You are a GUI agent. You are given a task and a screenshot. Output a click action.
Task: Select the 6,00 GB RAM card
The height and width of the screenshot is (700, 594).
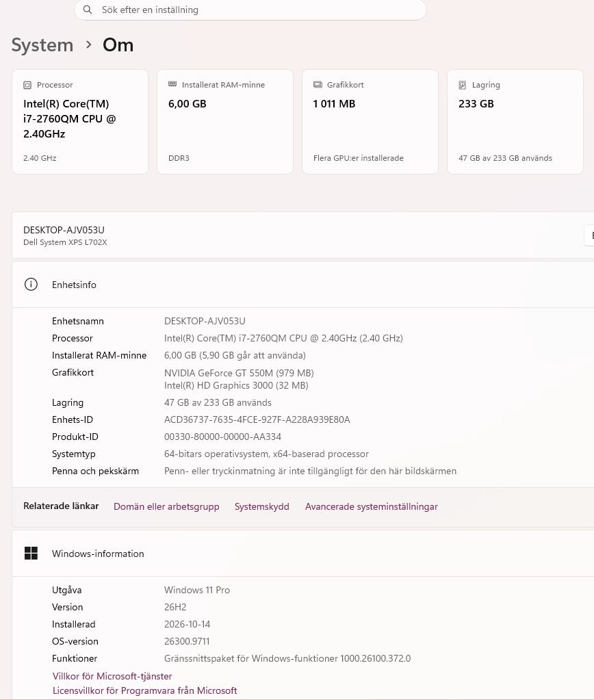pos(225,121)
